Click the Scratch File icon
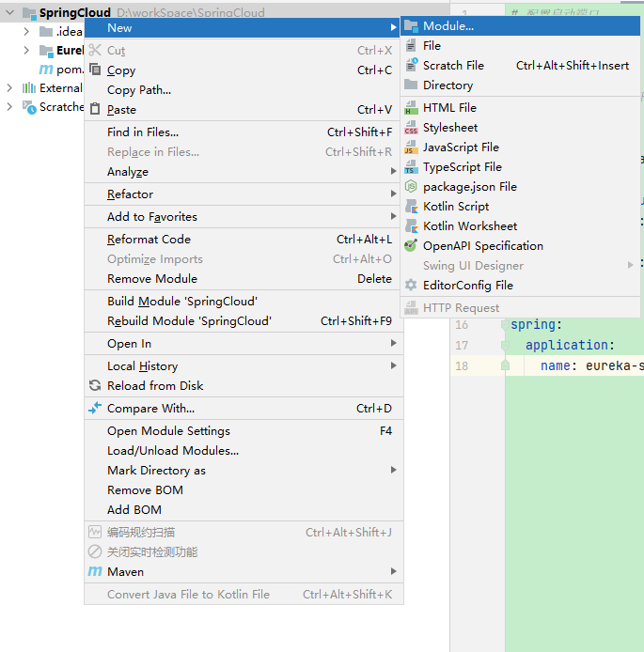 click(x=412, y=65)
